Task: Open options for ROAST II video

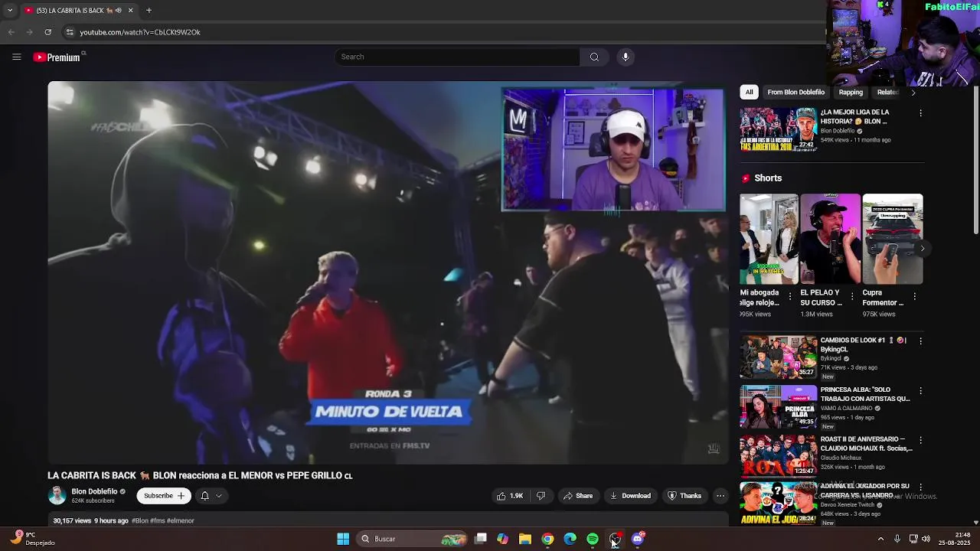Action: click(920, 441)
